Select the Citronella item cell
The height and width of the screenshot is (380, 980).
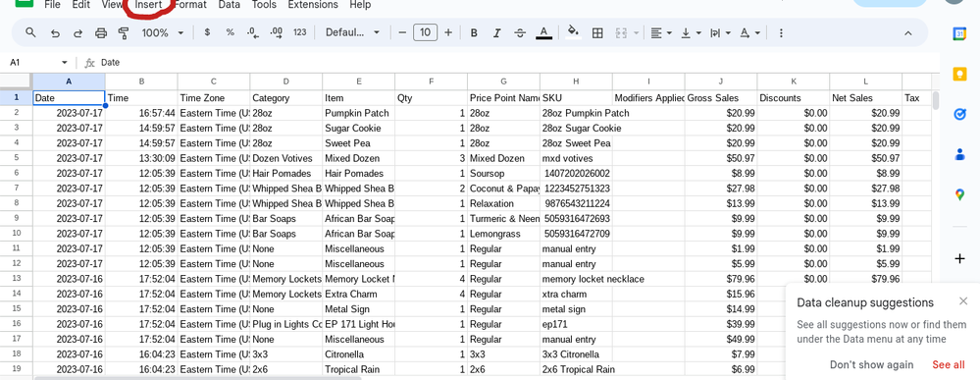tap(358, 354)
